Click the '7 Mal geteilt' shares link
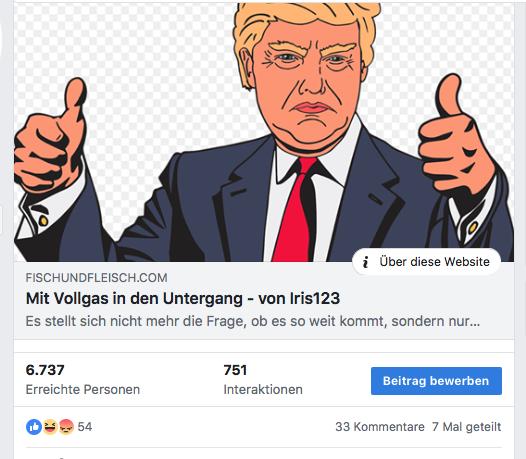 click(x=467, y=427)
